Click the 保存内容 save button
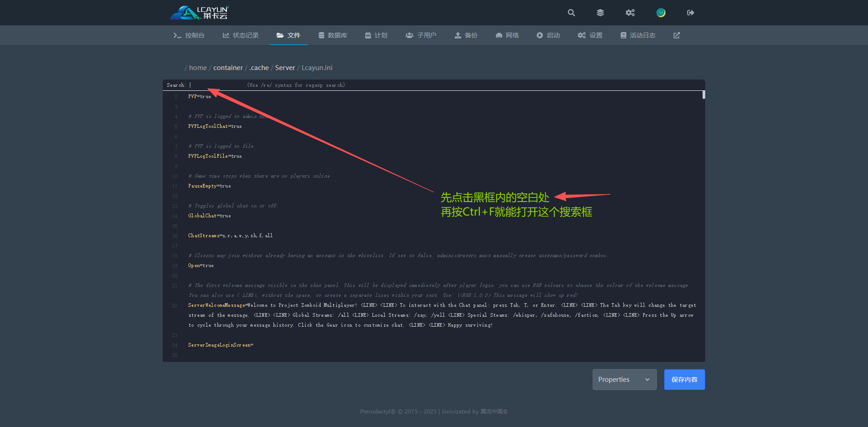The width and height of the screenshot is (868, 427). coord(684,380)
